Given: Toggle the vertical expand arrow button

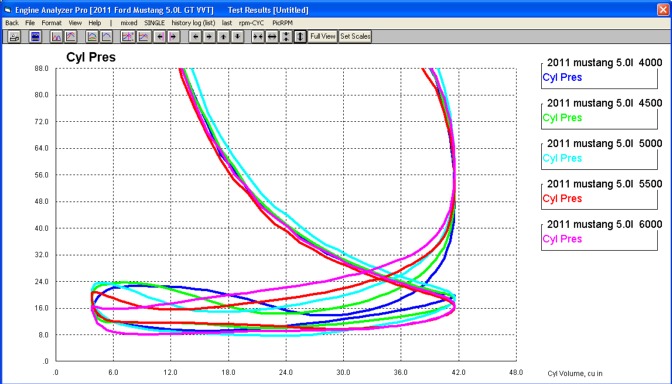Looking at the screenshot, I should 300,37.
